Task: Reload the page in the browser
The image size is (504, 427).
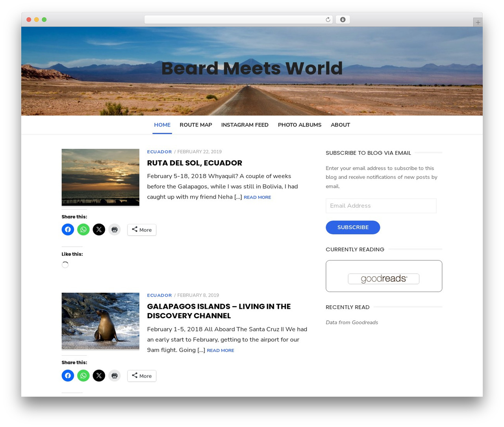Action: tap(328, 20)
